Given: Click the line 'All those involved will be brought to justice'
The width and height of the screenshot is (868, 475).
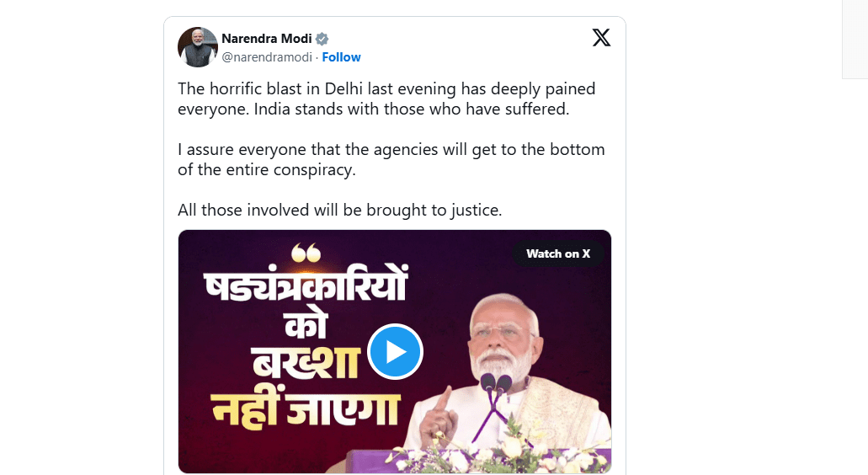Looking at the screenshot, I should [x=339, y=210].
